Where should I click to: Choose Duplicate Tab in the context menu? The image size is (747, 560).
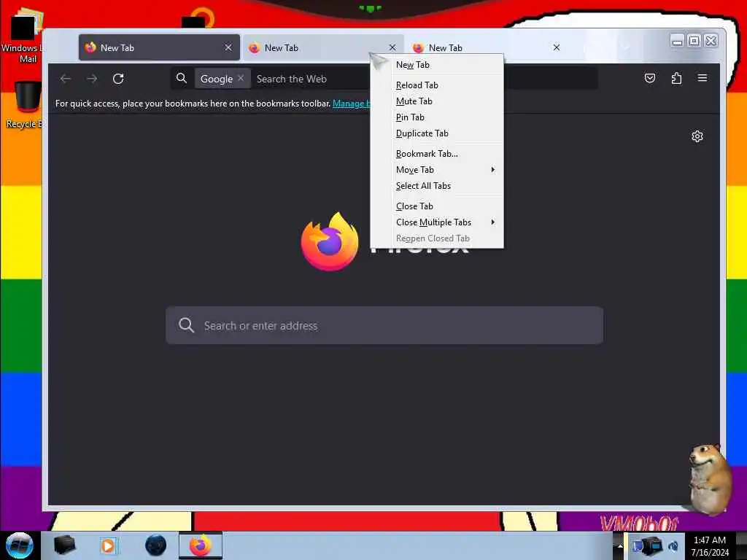[x=437, y=134]
